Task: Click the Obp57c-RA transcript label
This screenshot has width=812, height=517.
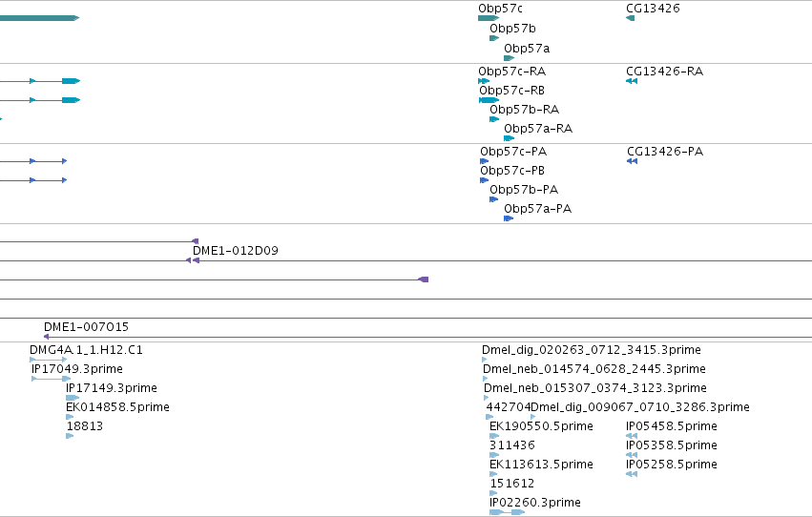Action: 511,72
